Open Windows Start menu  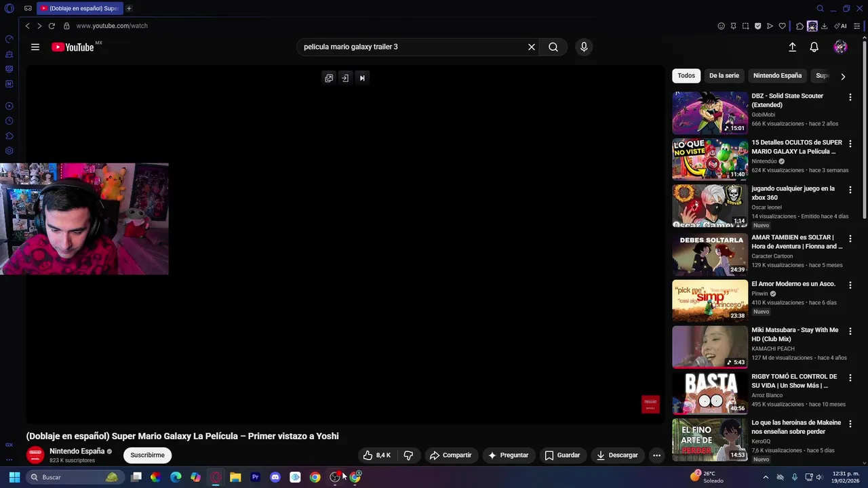pos(14,477)
